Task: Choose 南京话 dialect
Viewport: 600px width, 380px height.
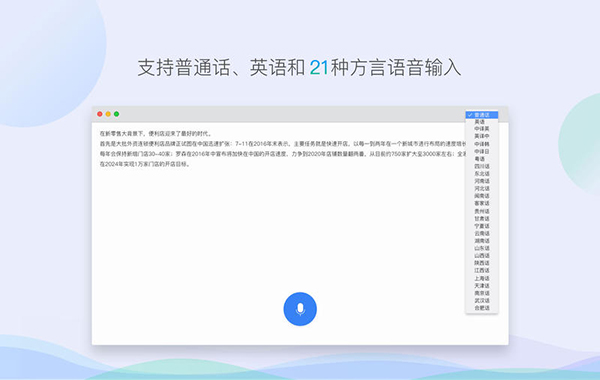Action: [x=482, y=293]
